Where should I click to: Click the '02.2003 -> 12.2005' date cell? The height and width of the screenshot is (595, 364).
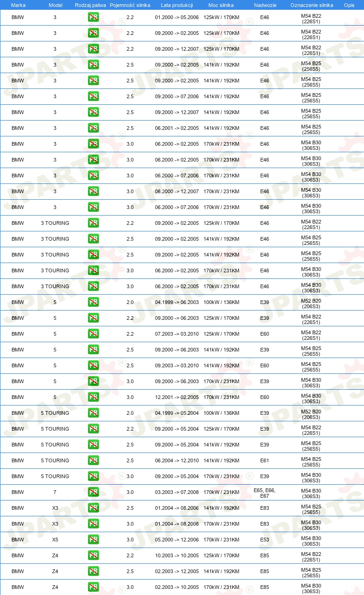pyautogui.click(x=177, y=572)
